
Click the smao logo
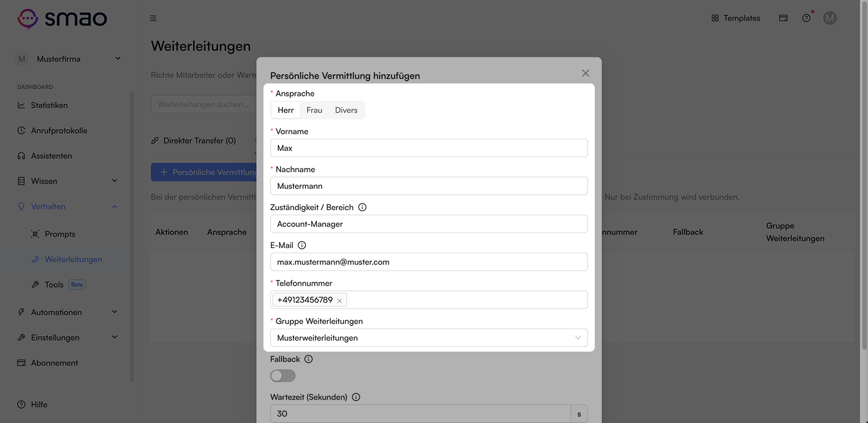coord(62,18)
